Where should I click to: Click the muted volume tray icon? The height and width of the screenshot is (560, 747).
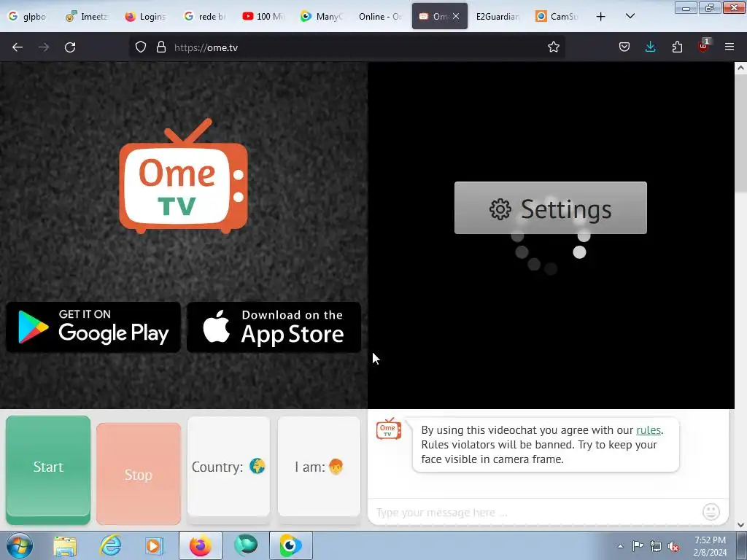pyautogui.click(x=673, y=546)
